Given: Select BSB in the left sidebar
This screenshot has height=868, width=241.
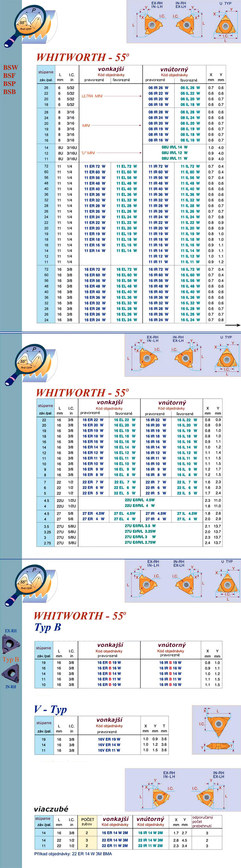Looking at the screenshot, I should pos(9,92).
